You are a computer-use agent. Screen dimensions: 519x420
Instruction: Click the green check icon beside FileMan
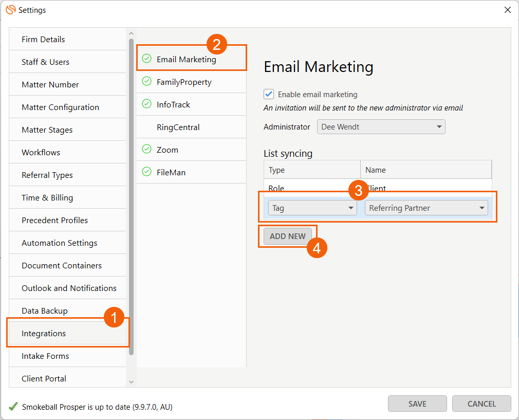[146, 172]
